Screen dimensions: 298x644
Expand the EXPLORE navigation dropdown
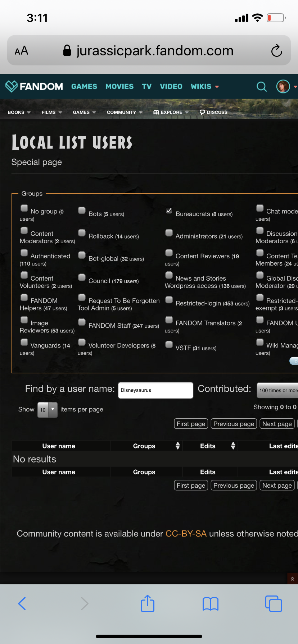coord(171,112)
